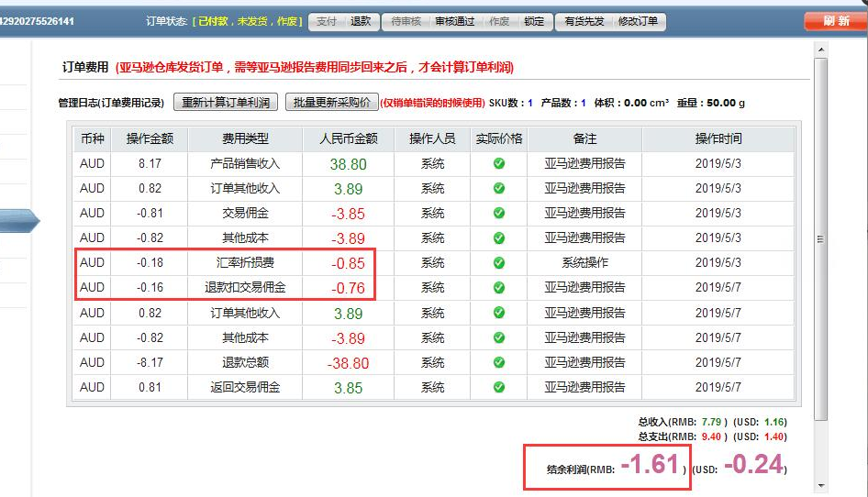The height and width of the screenshot is (497, 868).
Task: Click the 实际价格 column header
Action: point(499,138)
